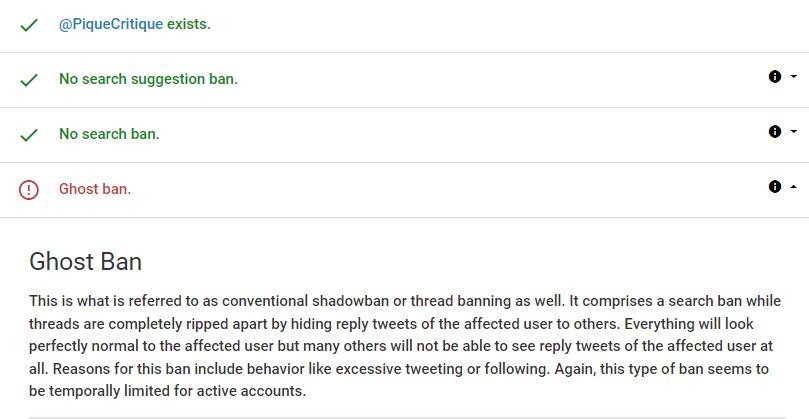This screenshot has width=809, height=419.
Task: Click the info icon on Ghost ban row
Action: [775, 186]
